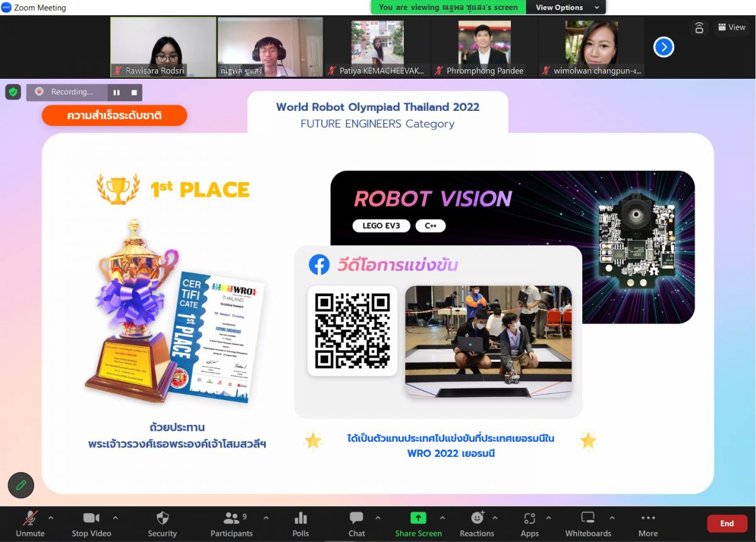Open Whiteboards
Viewport: 756px width, 542px height.
[x=588, y=524]
